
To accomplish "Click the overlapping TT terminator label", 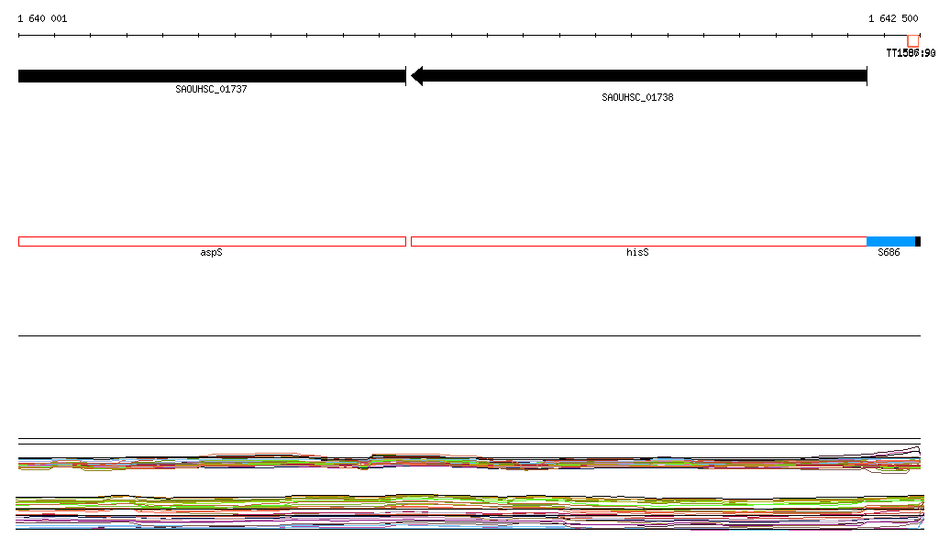I will pyautogui.click(x=910, y=53).
